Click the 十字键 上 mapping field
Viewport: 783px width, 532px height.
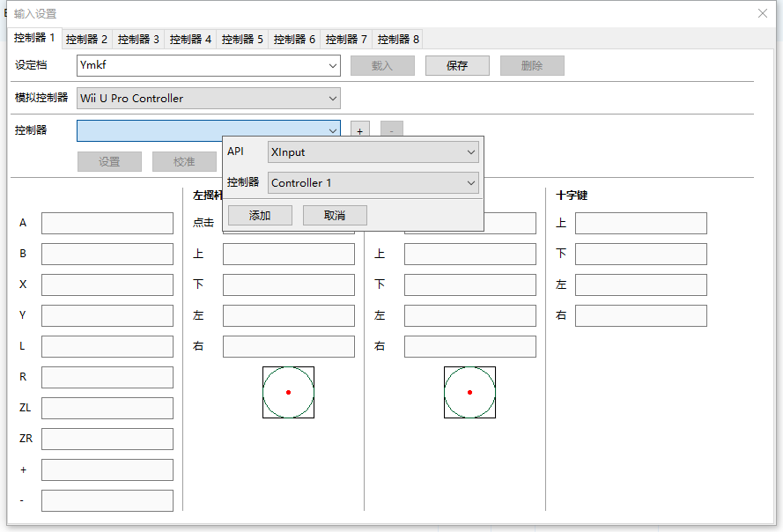(x=640, y=224)
